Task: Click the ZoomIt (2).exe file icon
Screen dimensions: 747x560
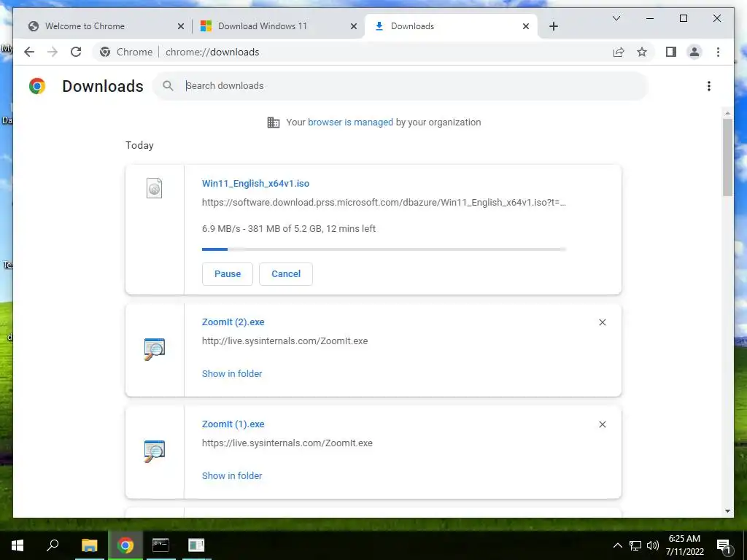Action: pos(155,349)
